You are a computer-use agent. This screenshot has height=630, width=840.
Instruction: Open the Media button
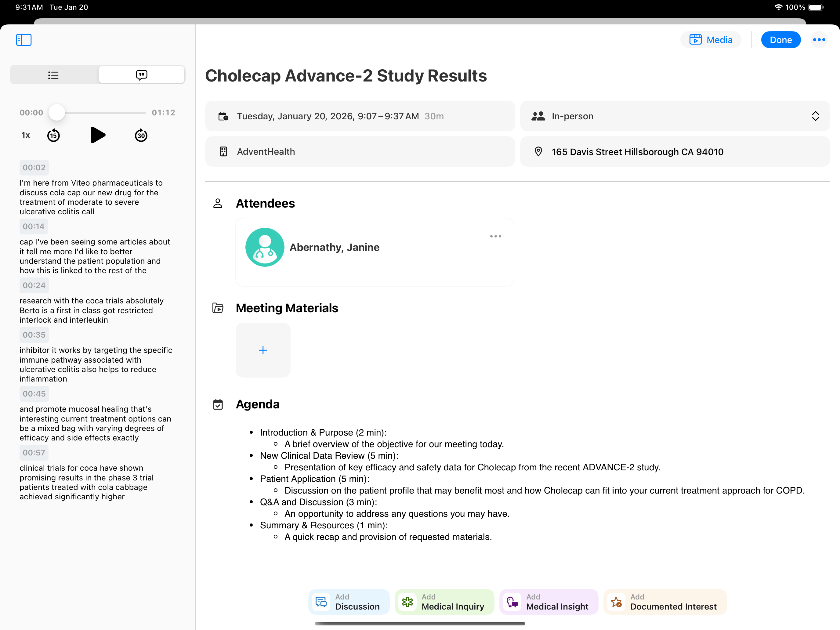[x=711, y=40]
